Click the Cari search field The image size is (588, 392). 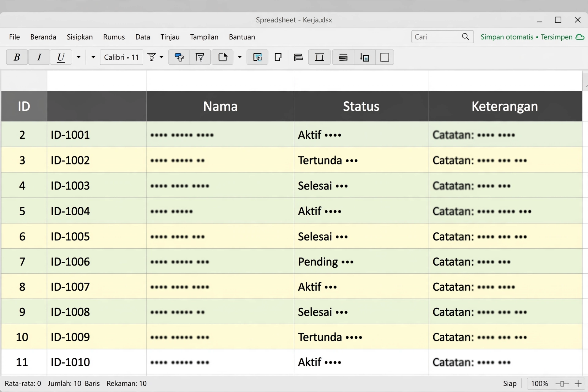[443, 37]
